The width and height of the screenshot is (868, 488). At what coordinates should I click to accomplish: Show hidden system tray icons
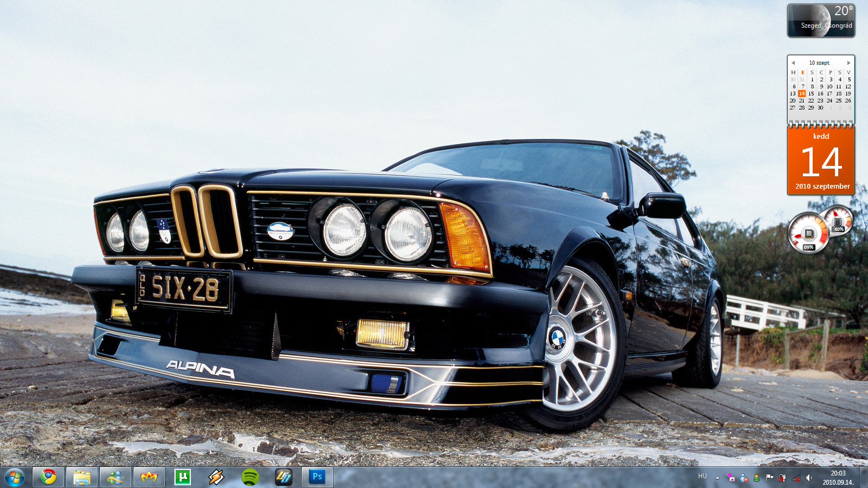(717, 478)
